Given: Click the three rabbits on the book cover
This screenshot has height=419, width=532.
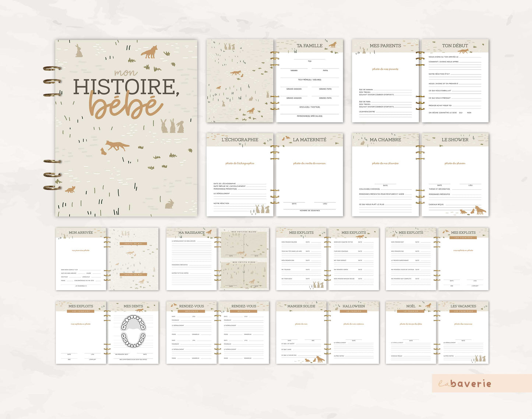Looking at the screenshot, I should (172, 126).
